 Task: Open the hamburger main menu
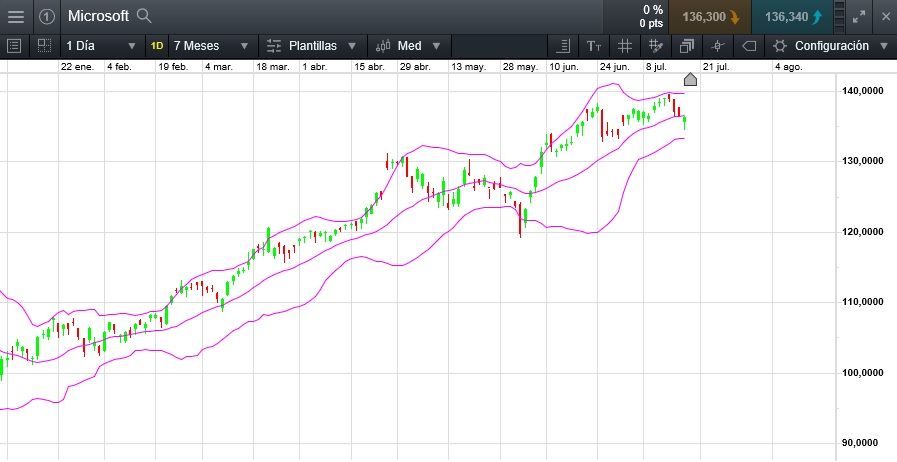pyautogui.click(x=16, y=17)
